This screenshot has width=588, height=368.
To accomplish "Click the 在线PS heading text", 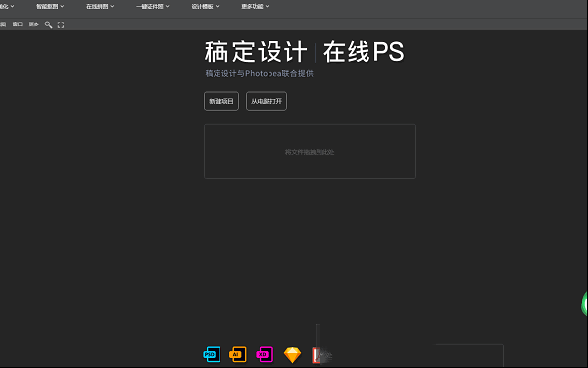I will (364, 52).
